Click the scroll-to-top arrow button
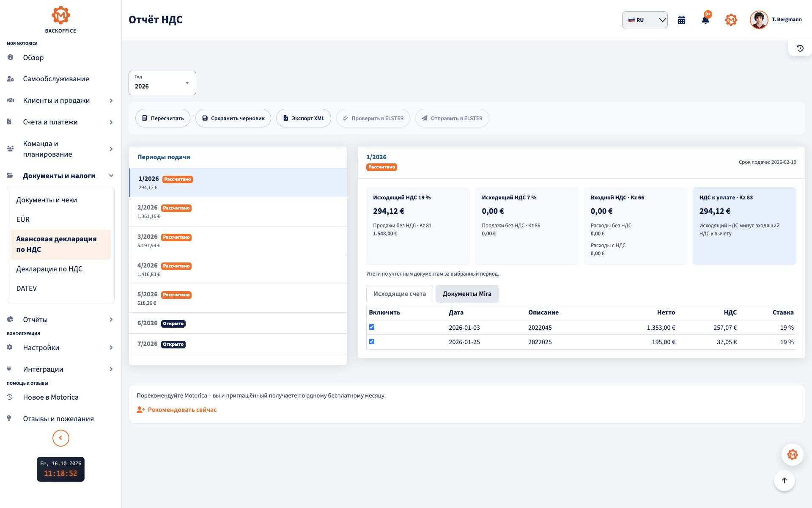 click(784, 480)
